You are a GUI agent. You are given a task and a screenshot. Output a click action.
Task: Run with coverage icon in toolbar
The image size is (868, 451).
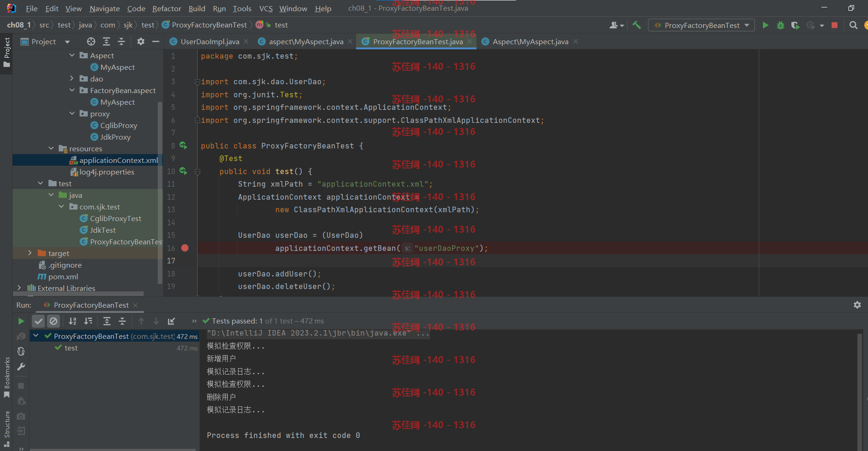click(795, 25)
